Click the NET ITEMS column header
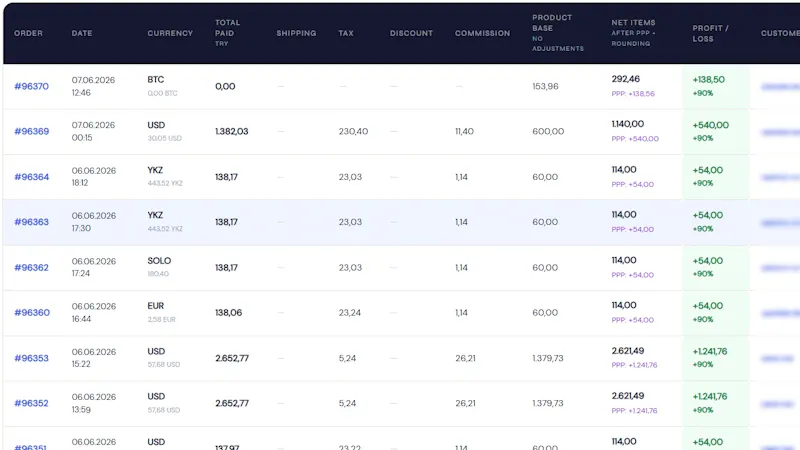This screenshot has width=800, height=450. point(633,33)
